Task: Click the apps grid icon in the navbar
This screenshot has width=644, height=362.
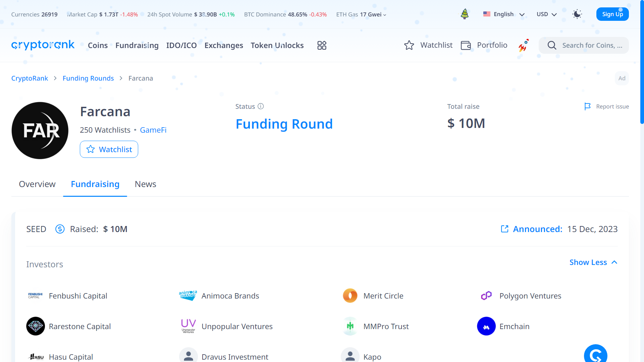Action: click(321, 45)
